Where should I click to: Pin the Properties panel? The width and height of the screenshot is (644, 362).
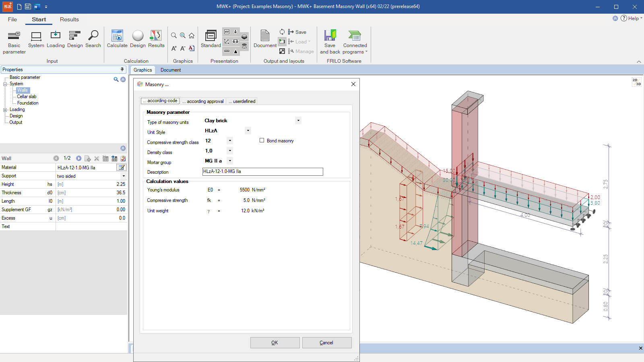coord(122,70)
